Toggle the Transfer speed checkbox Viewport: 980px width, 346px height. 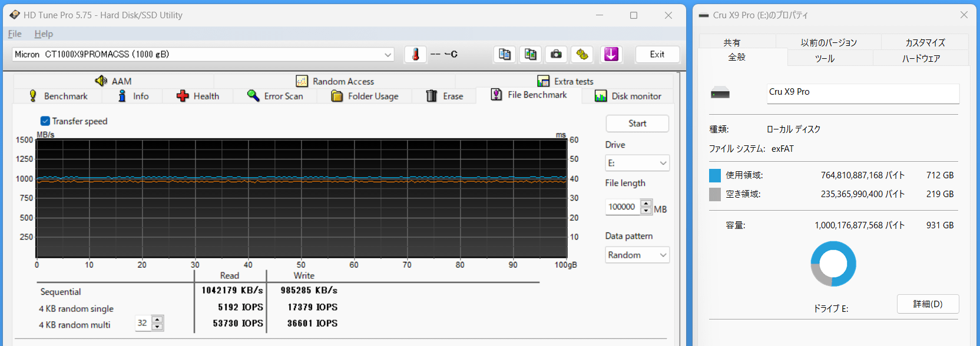tap(45, 121)
